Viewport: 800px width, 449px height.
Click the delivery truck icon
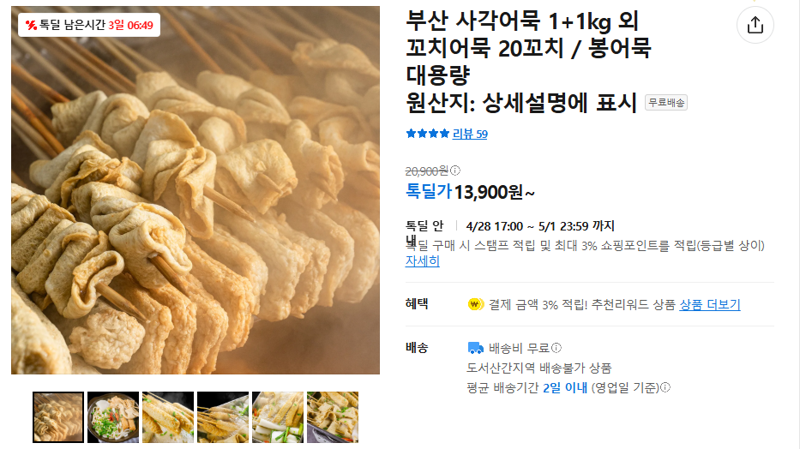click(x=476, y=348)
